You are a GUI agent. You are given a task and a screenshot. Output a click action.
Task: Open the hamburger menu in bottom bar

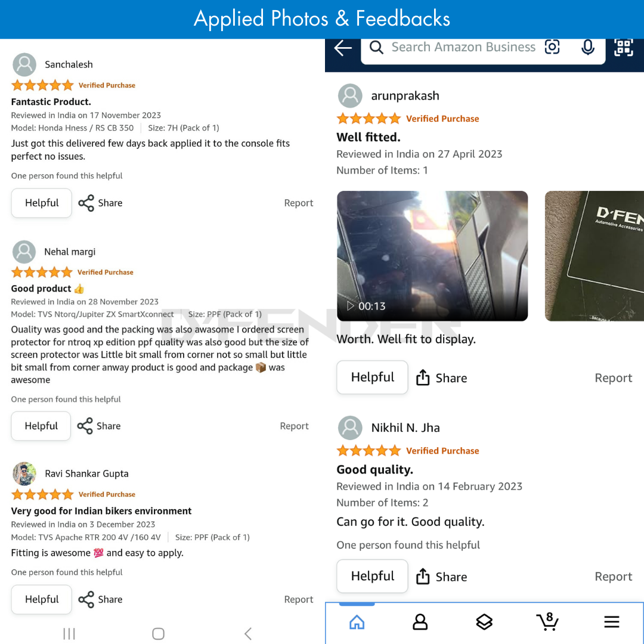point(612,623)
